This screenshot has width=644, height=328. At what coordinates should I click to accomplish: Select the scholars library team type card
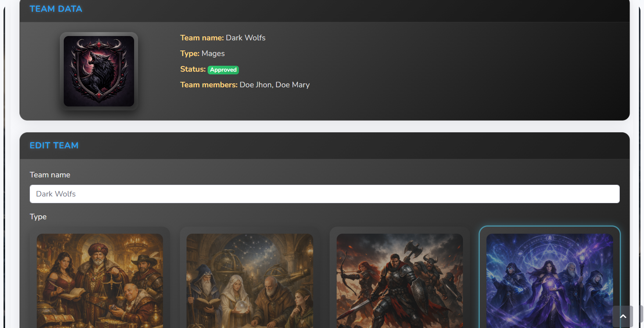click(249, 278)
